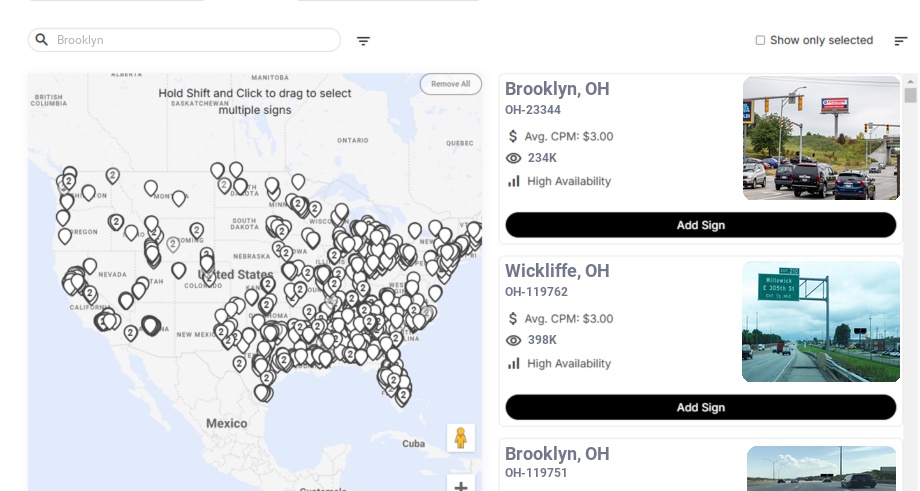Click availability bars icon in Brooklyn card
Viewport: 920px width, 491px height.
(514, 181)
